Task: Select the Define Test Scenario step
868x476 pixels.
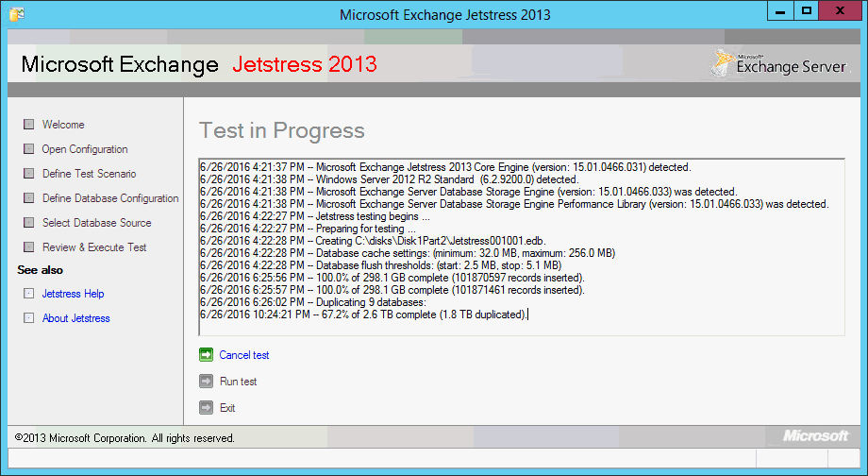Action: point(89,174)
